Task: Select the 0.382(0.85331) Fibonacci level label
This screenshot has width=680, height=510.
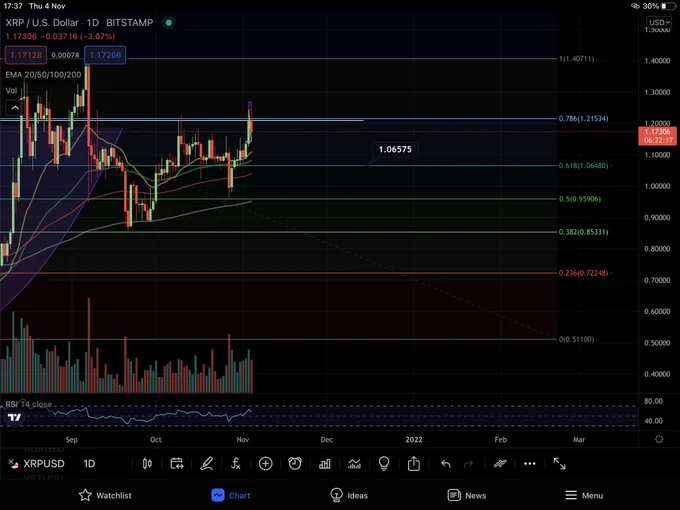Action: tap(583, 232)
